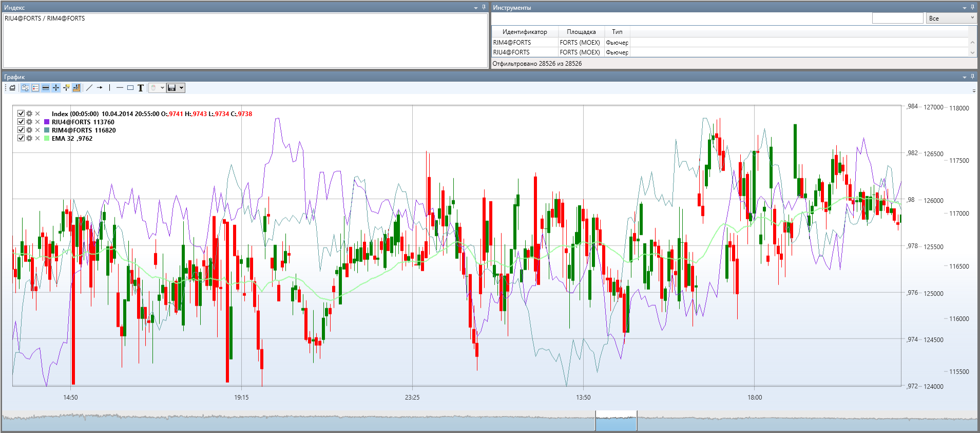Open the Все filter dropdown

click(x=951, y=18)
